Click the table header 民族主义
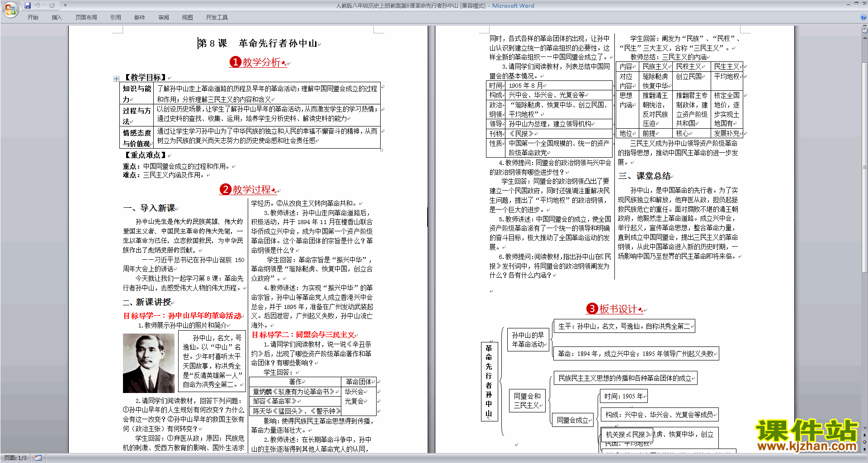 [656, 66]
